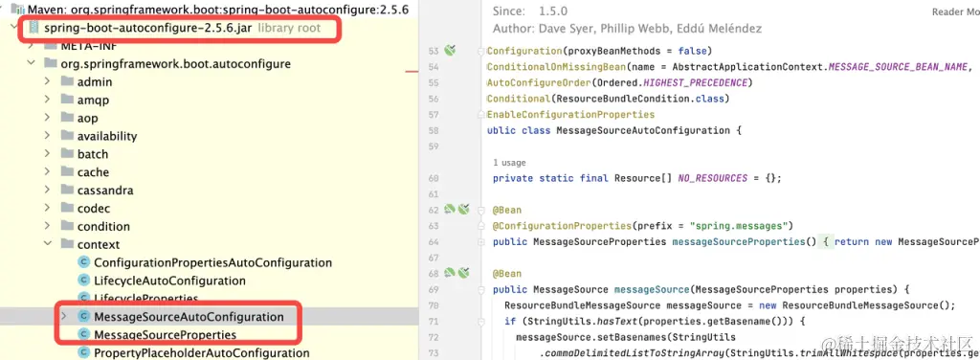Screen dimensions: 980x360
Task: Click the "spring.messages" prefix string
Action: click(738, 226)
